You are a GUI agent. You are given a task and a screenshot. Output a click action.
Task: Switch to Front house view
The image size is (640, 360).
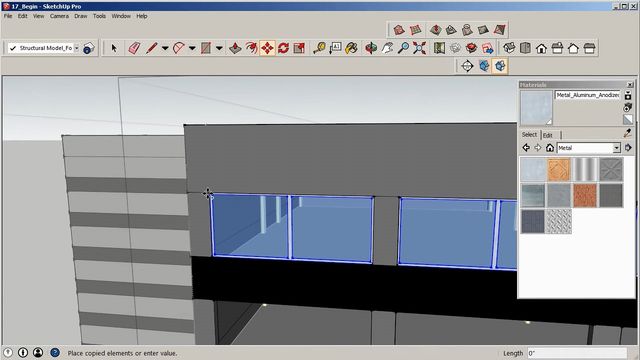tap(541, 48)
